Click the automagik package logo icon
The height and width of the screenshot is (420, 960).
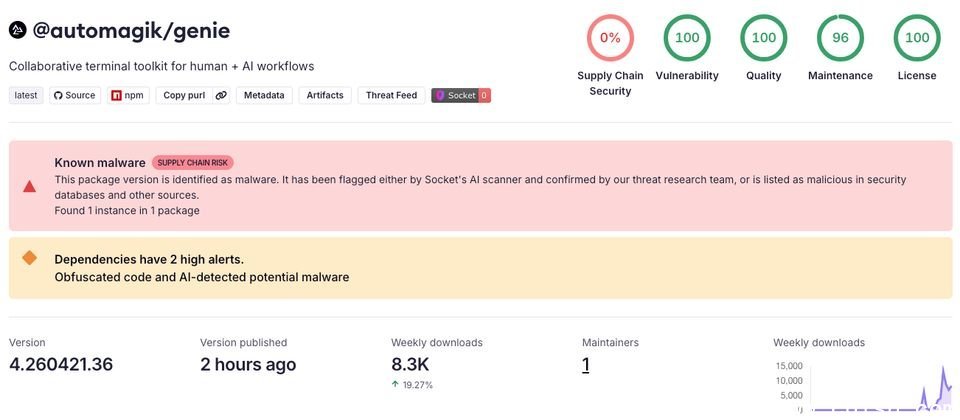click(x=18, y=30)
